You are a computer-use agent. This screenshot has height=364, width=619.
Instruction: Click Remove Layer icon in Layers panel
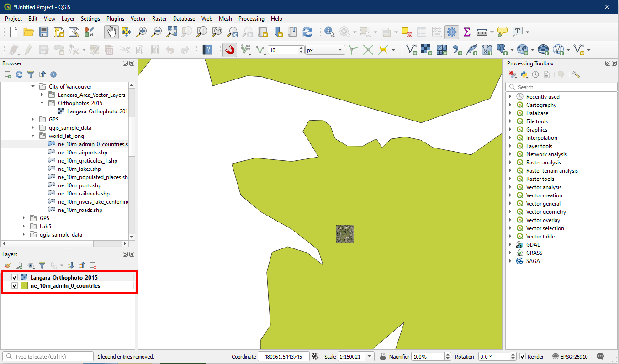click(x=93, y=265)
